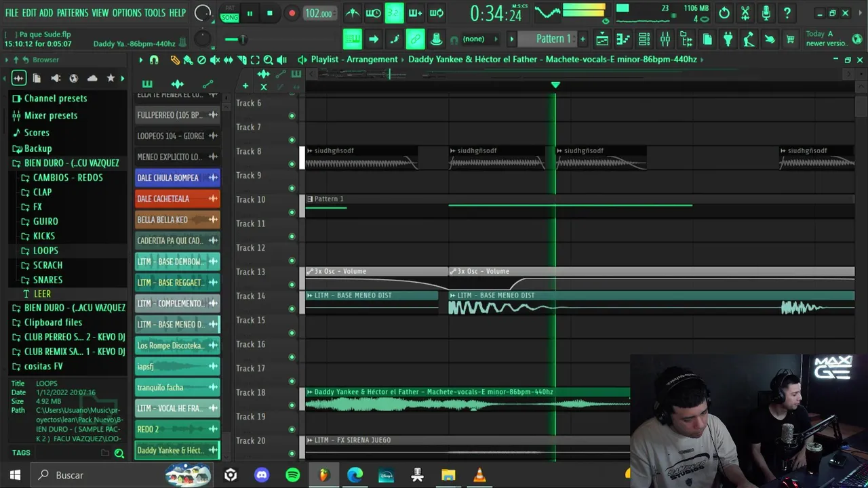This screenshot has width=868, height=488.
Task: Select DALE CHULA BOMPEA in the picker
Action: (177, 178)
